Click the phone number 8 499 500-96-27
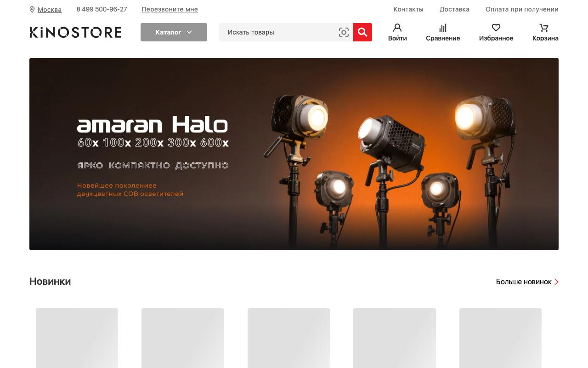Image resolution: width=588 pixels, height=368 pixels. 102,9
